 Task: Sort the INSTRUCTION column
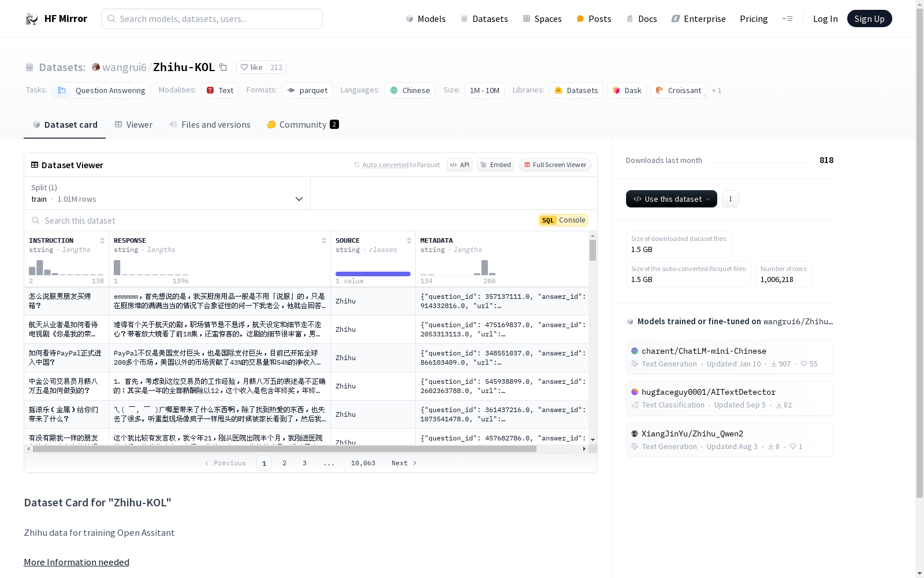point(102,240)
